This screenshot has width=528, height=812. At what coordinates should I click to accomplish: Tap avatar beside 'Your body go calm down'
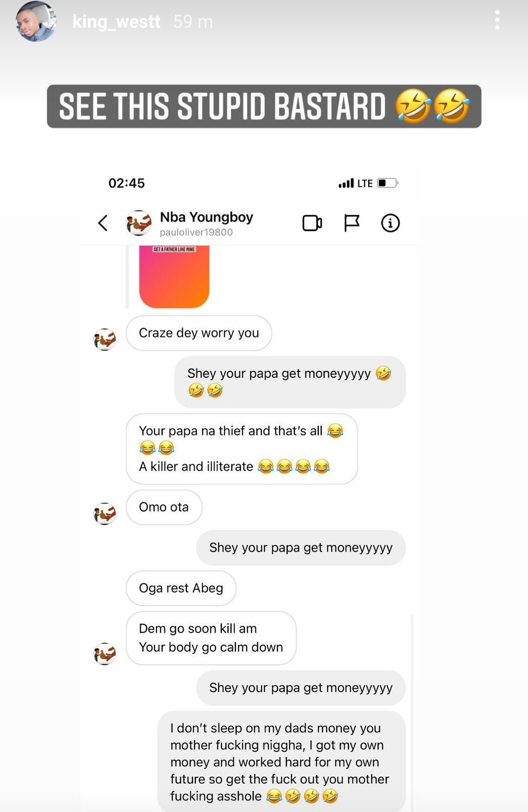click(105, 653)
